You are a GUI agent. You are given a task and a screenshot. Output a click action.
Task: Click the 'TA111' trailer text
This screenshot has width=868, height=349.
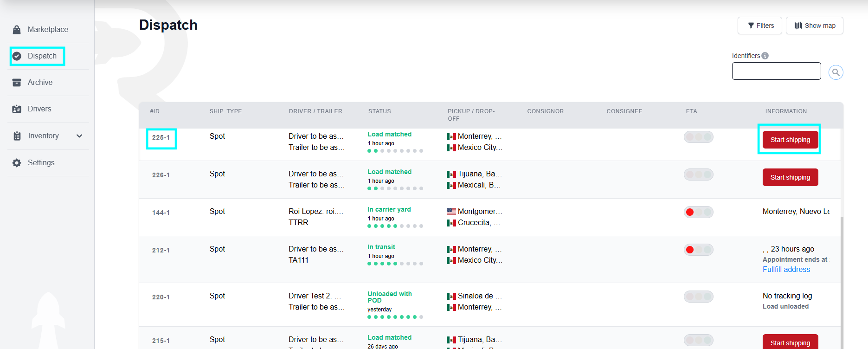(298, 260)
